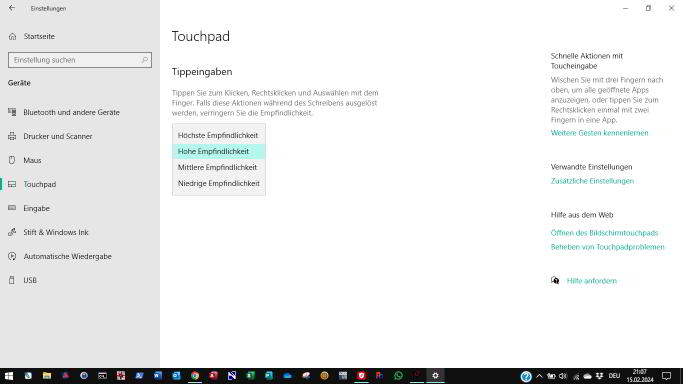Open the Beheben von Touchpadproblemen link
This screenshot has width=683, height=384.
[607, 247]
